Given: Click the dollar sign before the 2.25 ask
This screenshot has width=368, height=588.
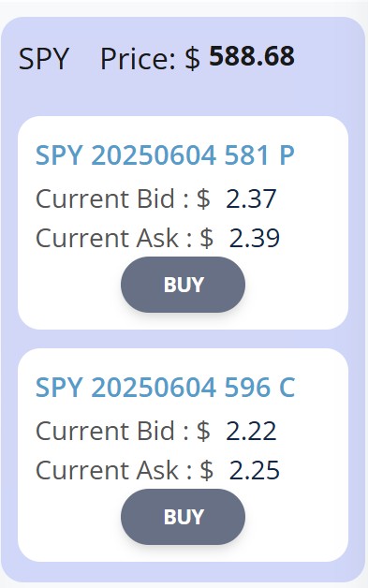Looking at the screenshot, I should pyautogui.click(x=207, y=470).
